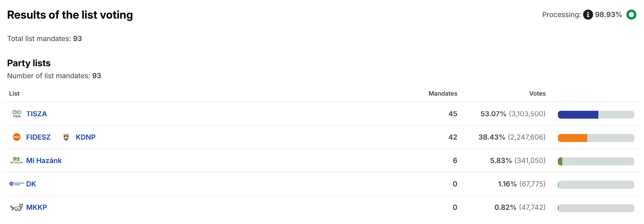
Task: Open the DK list link
Action: (x=31, y=184)
